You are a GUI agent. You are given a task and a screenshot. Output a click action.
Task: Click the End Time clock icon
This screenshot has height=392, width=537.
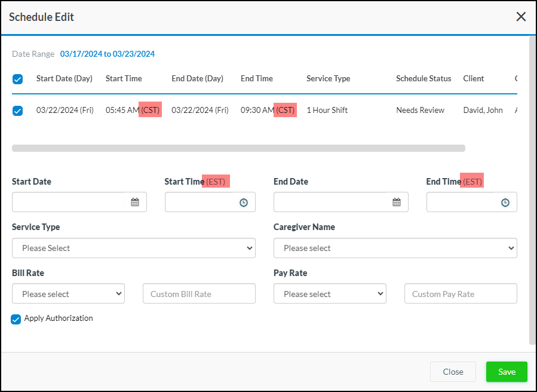coord(505,203)
